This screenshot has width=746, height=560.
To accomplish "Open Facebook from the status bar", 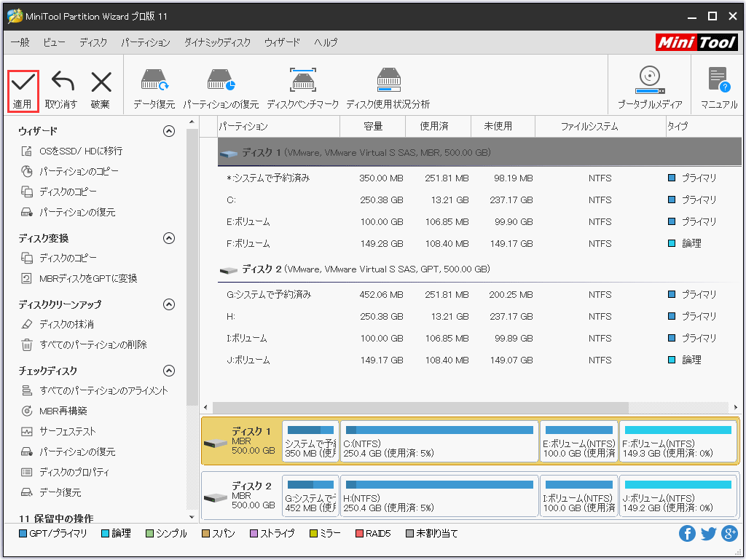I will click(687, 533).
